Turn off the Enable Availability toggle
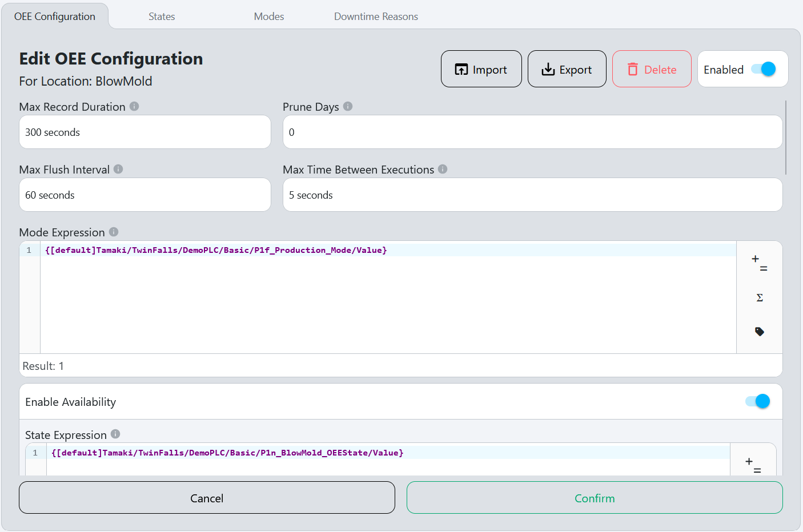Image resolution: width=803 pixels, height=532 pixels. (x=757, y=401)
